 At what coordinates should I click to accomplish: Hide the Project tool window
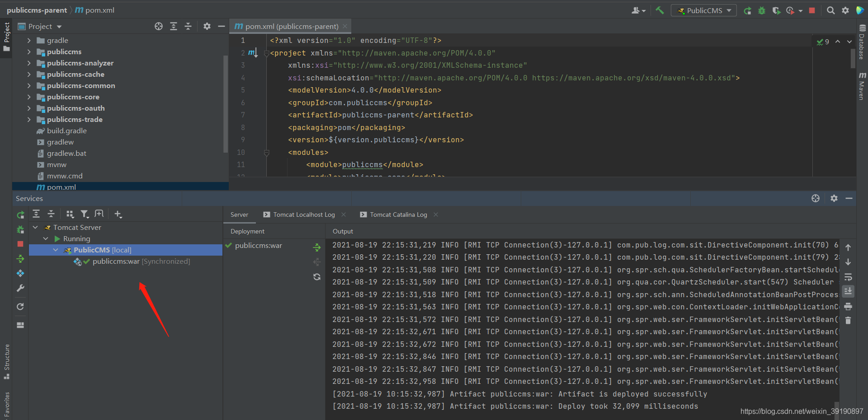222,26
